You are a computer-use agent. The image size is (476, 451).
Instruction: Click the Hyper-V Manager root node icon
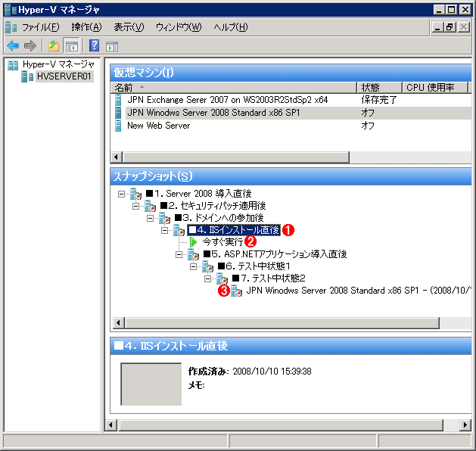click(x=13, y=65)
